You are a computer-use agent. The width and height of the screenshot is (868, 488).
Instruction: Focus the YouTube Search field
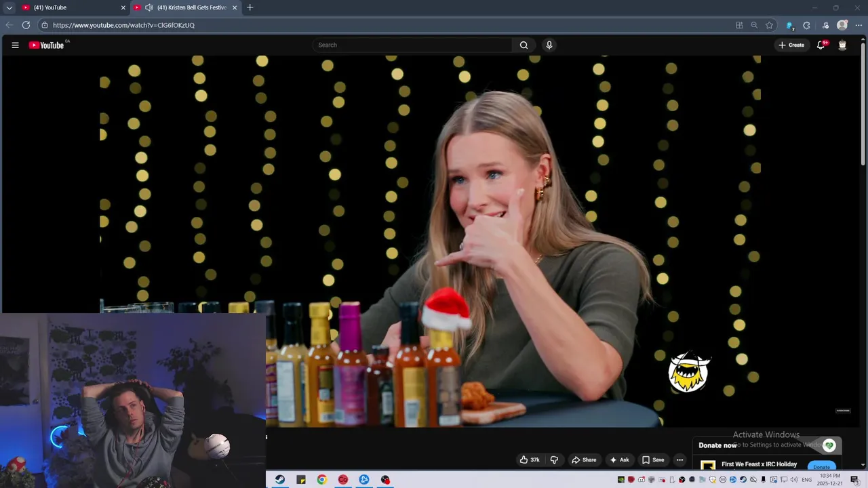click(x=412, y=45)
